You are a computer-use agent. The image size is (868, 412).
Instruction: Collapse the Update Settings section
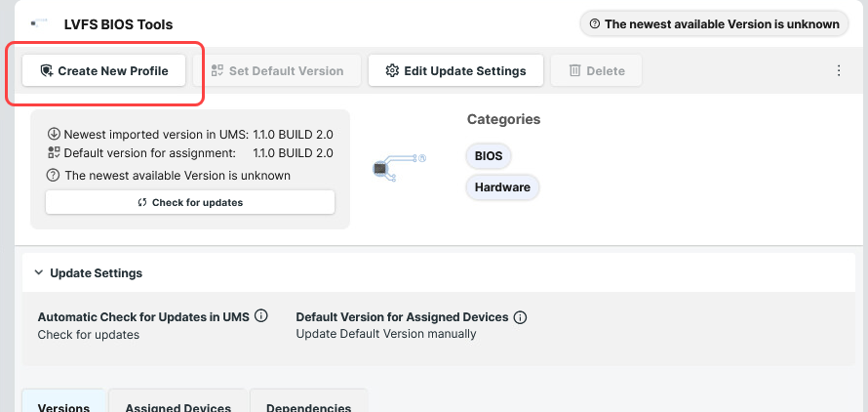pyautogui.click(x=38, y=273)
